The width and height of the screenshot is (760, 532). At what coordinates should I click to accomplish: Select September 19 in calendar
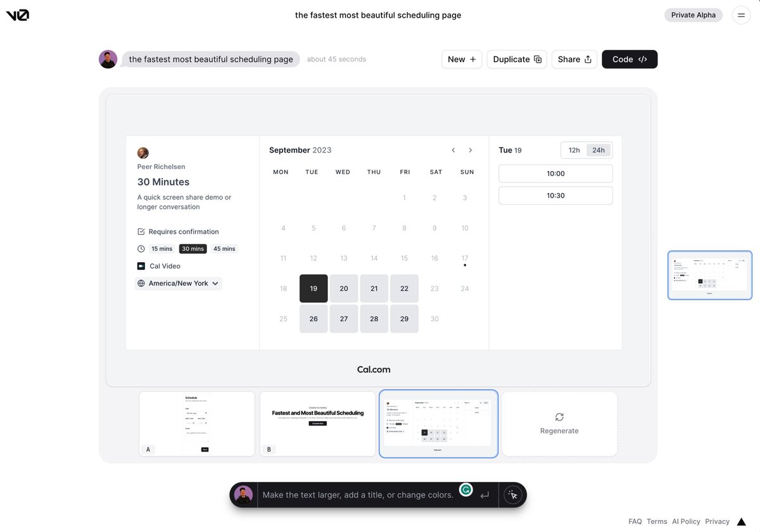[x=313, y=288]
